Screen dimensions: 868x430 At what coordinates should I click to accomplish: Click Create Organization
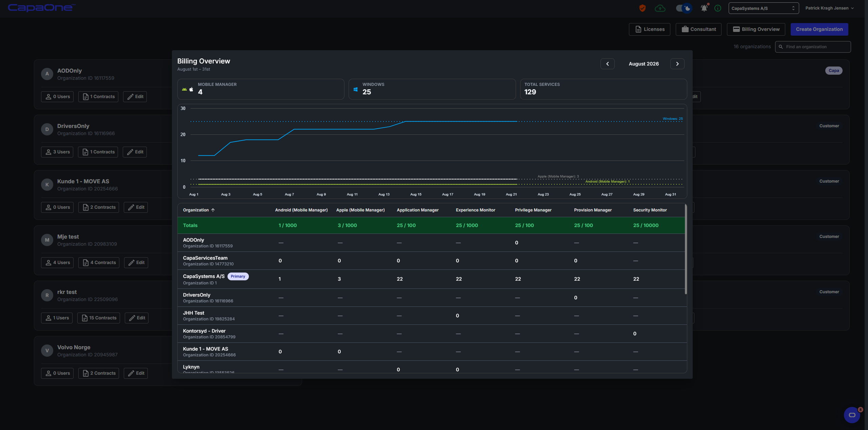819,29
